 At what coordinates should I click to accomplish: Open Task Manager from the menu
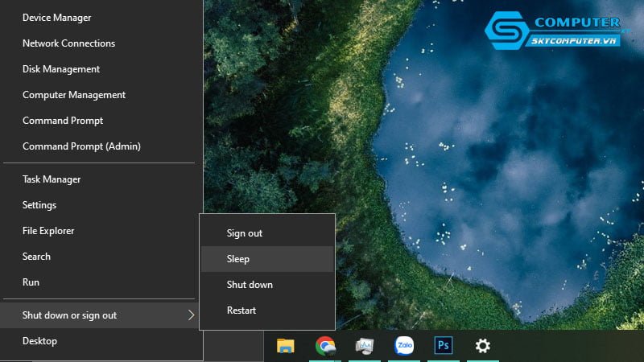pyautogui.click(x=52, y=179)
